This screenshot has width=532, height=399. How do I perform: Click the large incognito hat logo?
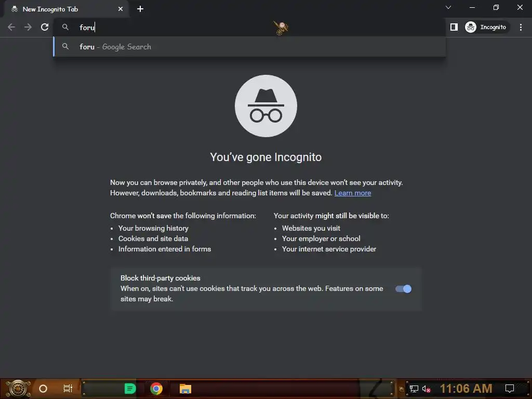click(x=266, y=106)
